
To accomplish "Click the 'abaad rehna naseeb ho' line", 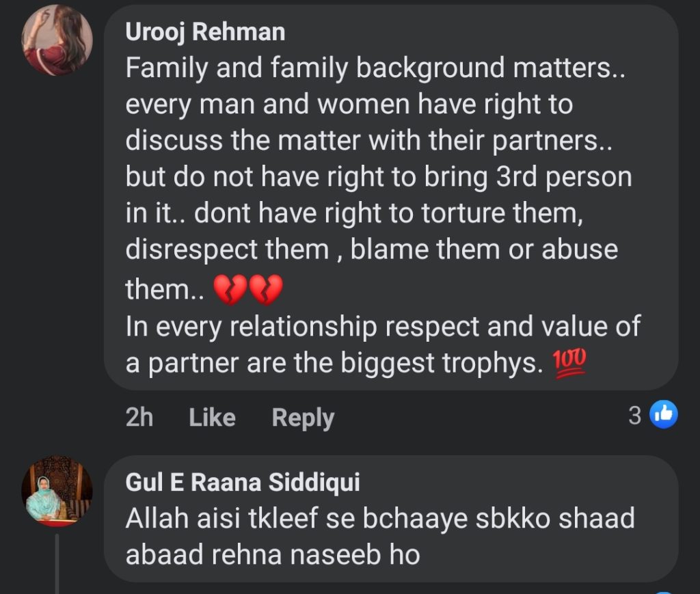I will [x=272, y=555].
